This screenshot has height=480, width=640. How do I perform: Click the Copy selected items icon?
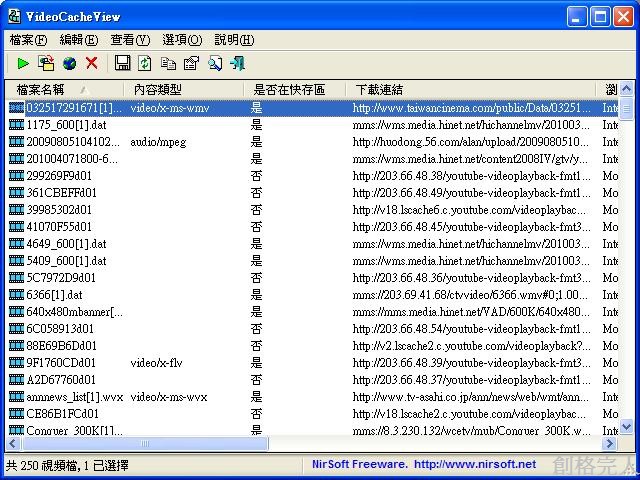click(x=168, y=63)
